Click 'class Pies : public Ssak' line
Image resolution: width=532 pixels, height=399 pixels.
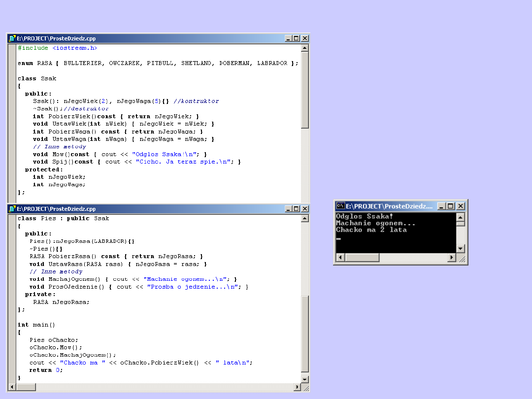pyautogui.click(x=64, y=218)
